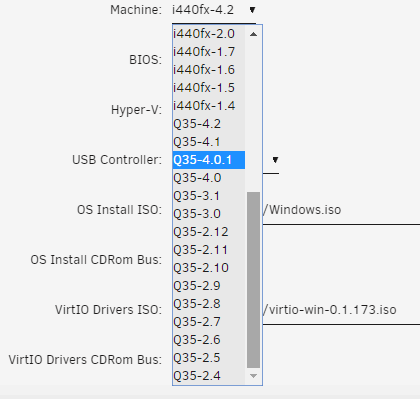Select Q35-3.0 machine version
The height and width of the screenshot is (399, 420).
tap(209, 214)
